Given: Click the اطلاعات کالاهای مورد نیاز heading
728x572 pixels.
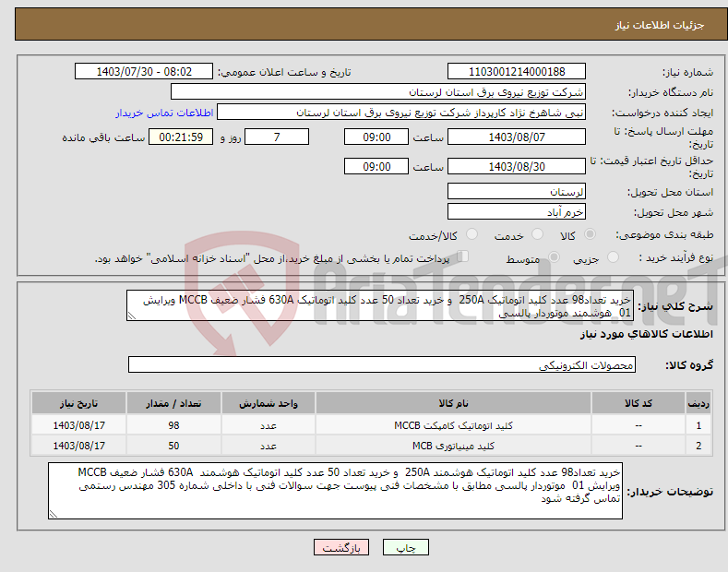Looking at the screenshot, I should pos(646,334).
